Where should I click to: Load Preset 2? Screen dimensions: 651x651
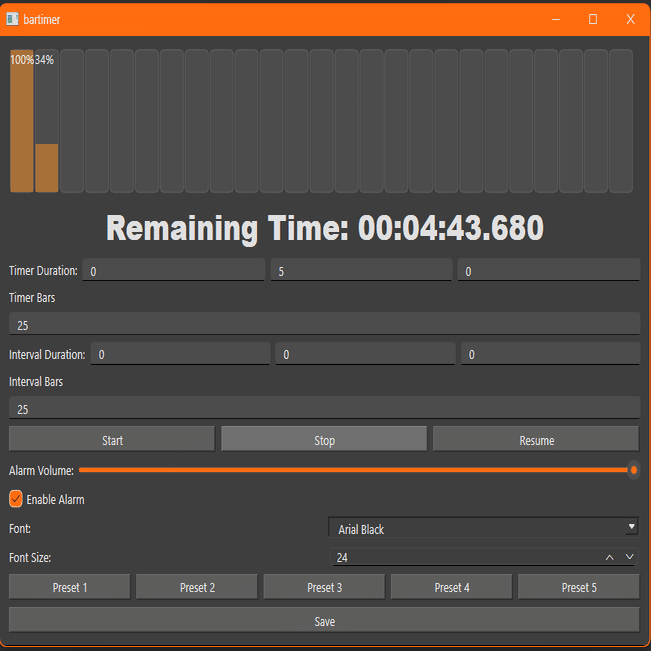(197, 587)
